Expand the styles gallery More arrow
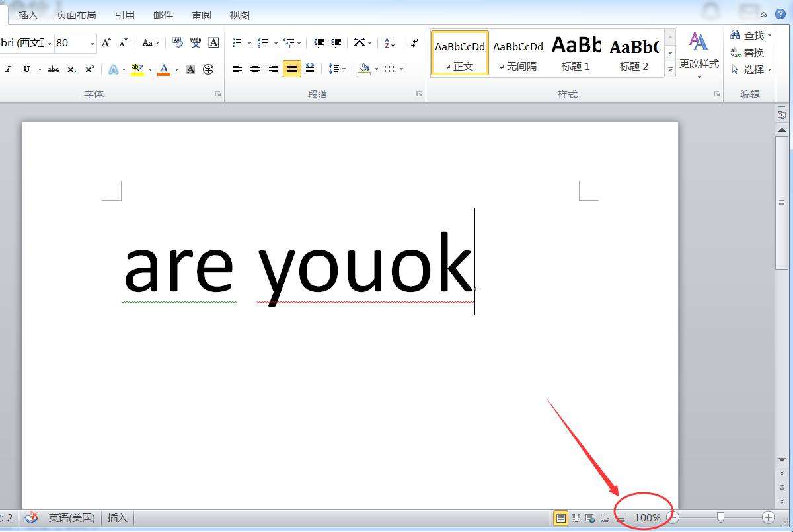The width and height of the screenshot is (793, 532). click(x=670, y=69)
